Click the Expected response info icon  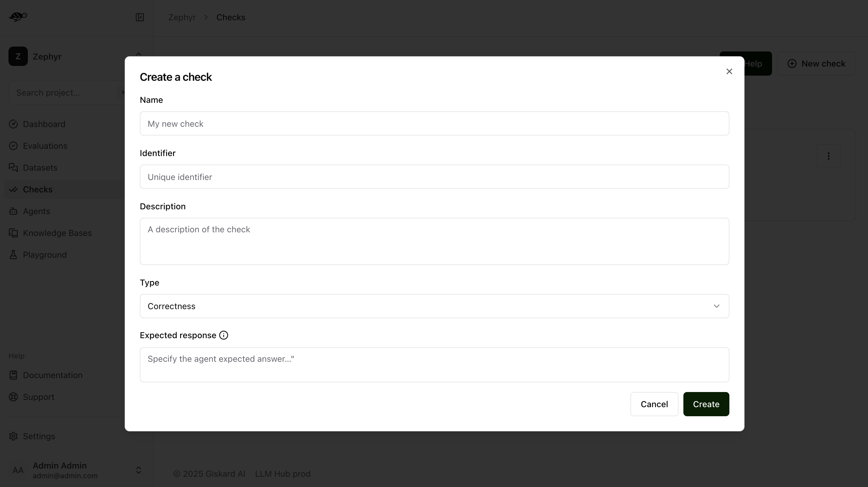click(x=224, y=335)
